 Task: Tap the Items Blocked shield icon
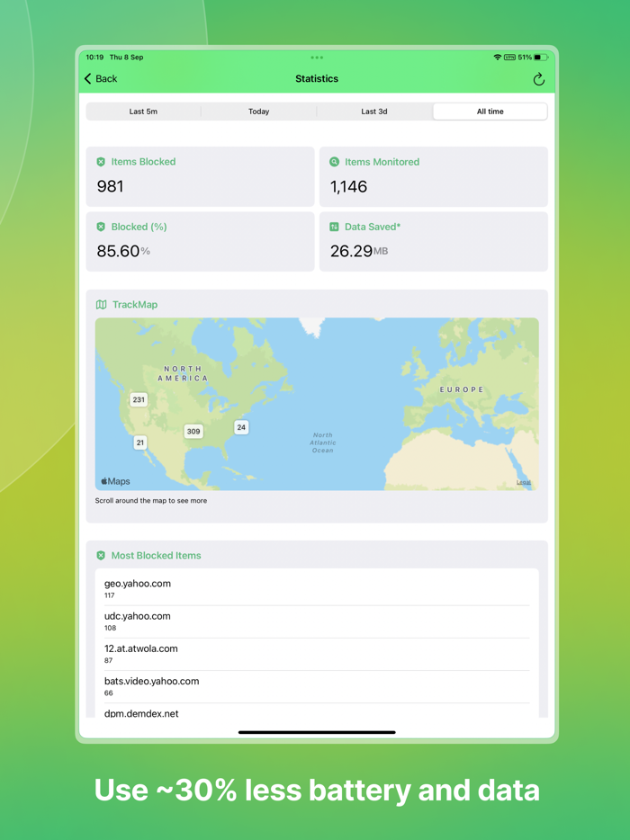pos(101,162)
